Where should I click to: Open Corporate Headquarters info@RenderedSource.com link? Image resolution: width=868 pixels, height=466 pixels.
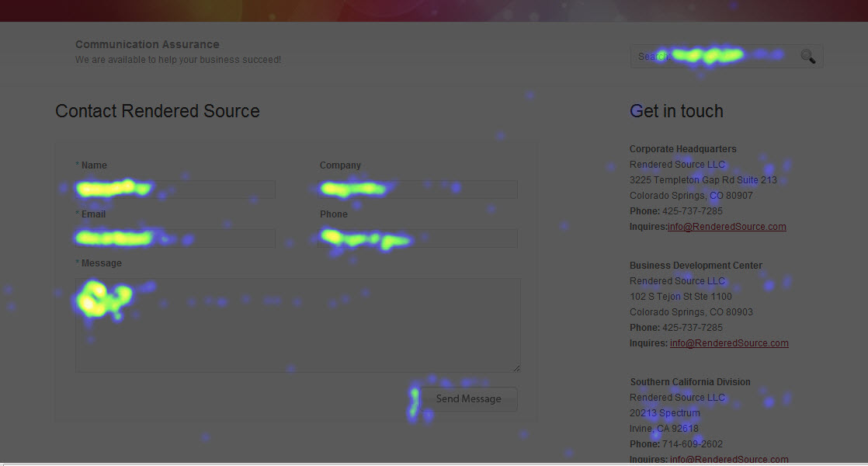pos(727,226)
